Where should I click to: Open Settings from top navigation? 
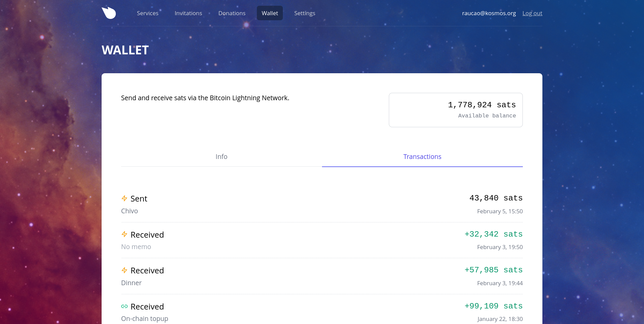point(304,13)
